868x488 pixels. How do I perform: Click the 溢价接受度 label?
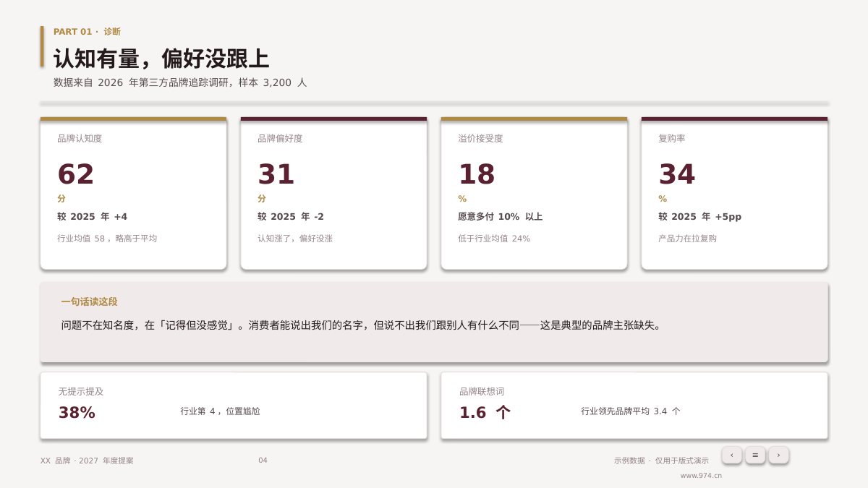[x=480, y=138]
